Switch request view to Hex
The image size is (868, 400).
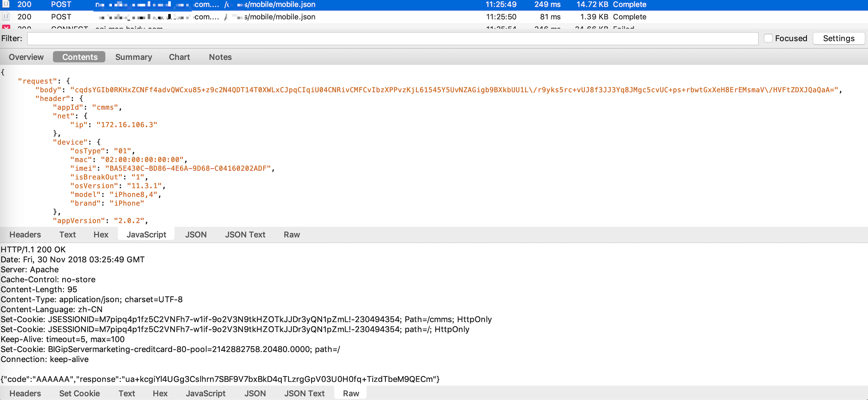[101, 234]
